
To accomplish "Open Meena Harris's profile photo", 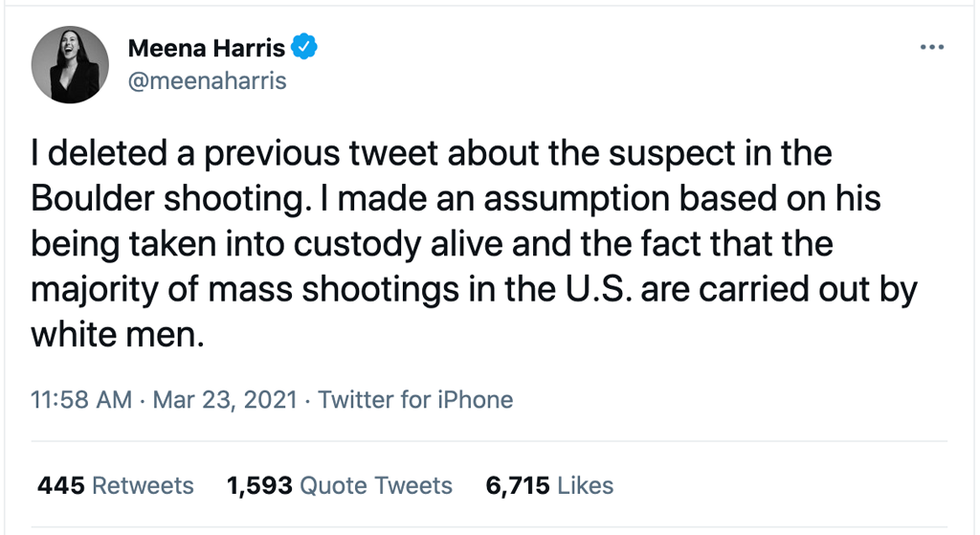I will [72, 62].
